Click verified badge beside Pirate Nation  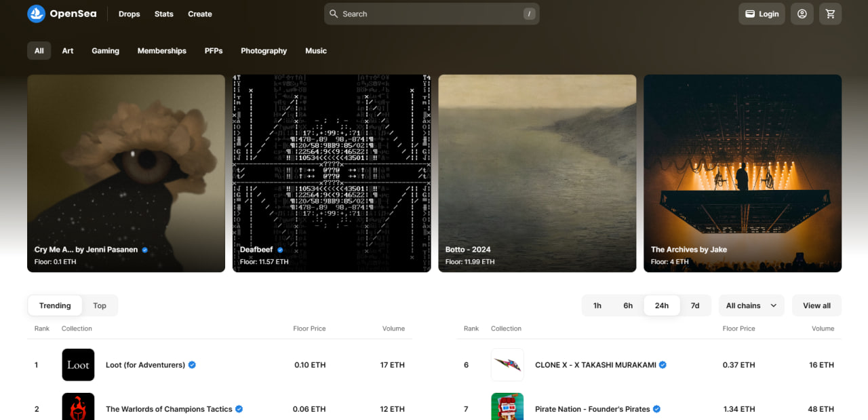(657, 409)
